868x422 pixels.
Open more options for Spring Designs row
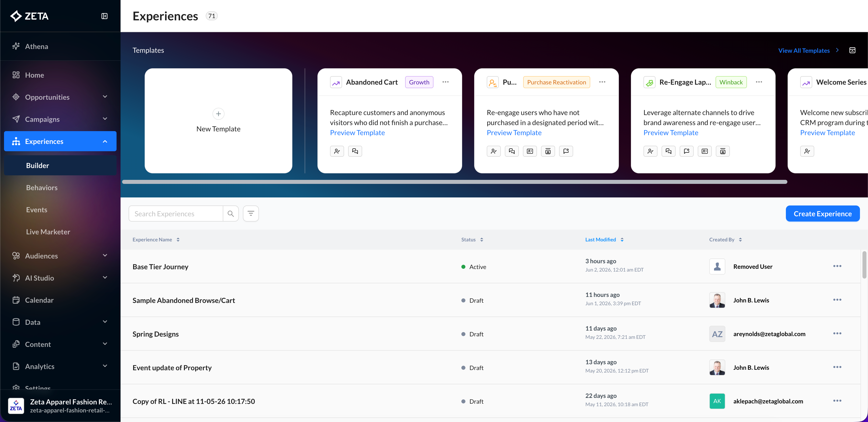click(837, 333)
